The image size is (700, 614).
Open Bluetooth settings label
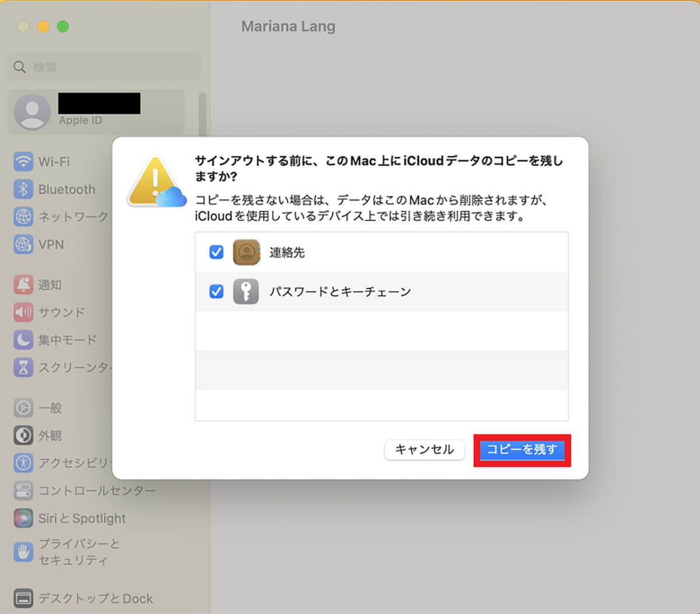[x=67, y=190]
